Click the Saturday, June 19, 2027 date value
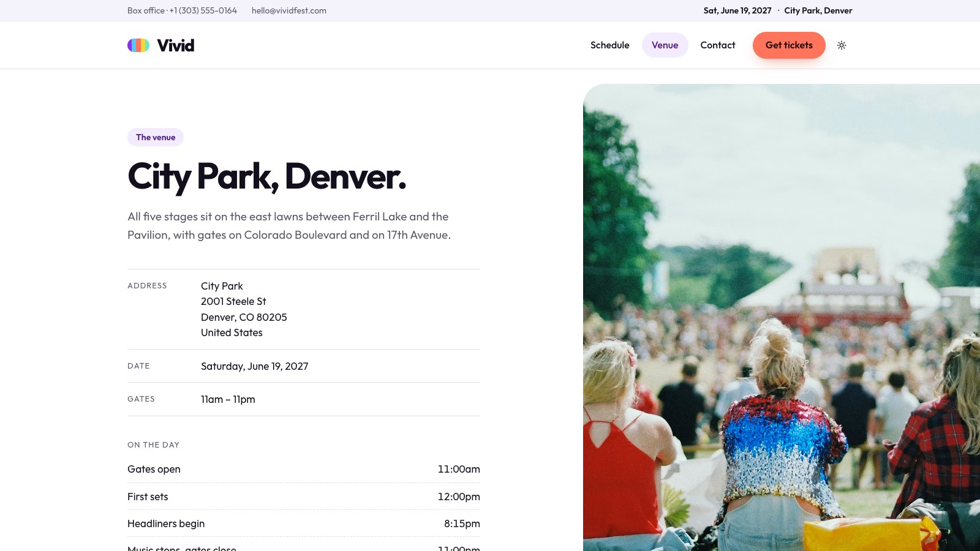 click(x=254, y=366)
